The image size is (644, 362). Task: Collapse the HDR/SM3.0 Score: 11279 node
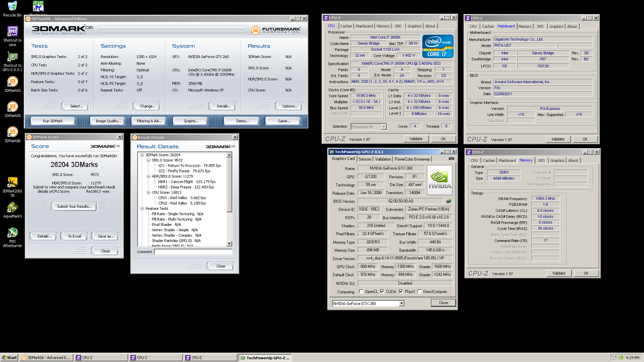pos(149,176)
